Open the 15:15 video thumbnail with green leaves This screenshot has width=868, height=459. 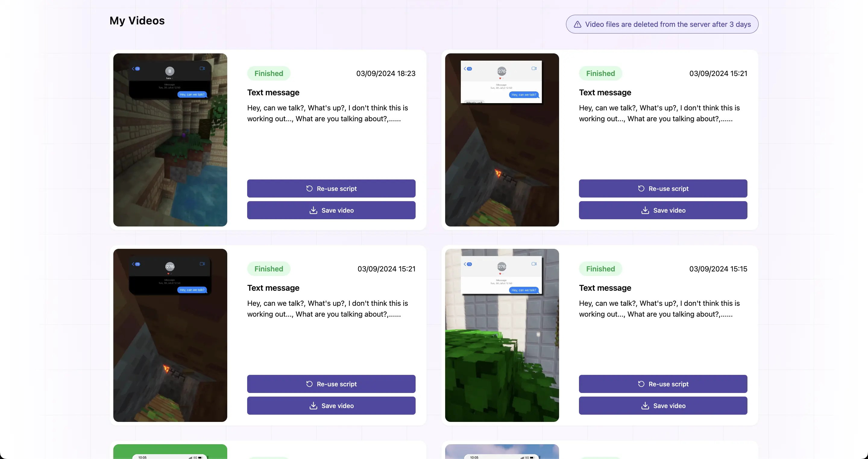pos(502,335)
